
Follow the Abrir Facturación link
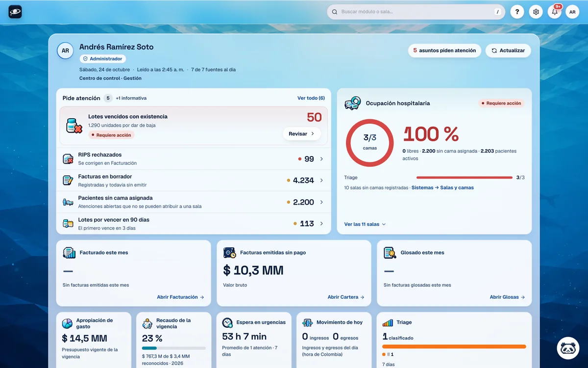180,297
